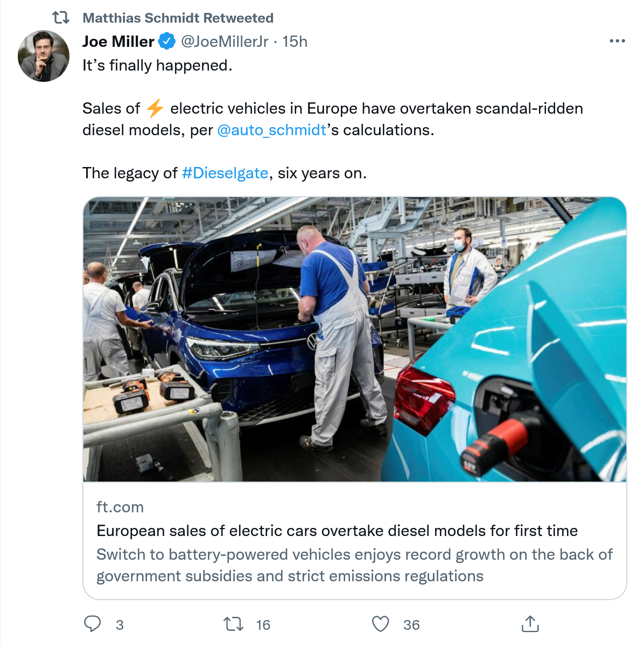The width and height of the screenshot is (644, 647).
Task: Open the @auto_schmidt mention
Action: [x=272, y=130]
